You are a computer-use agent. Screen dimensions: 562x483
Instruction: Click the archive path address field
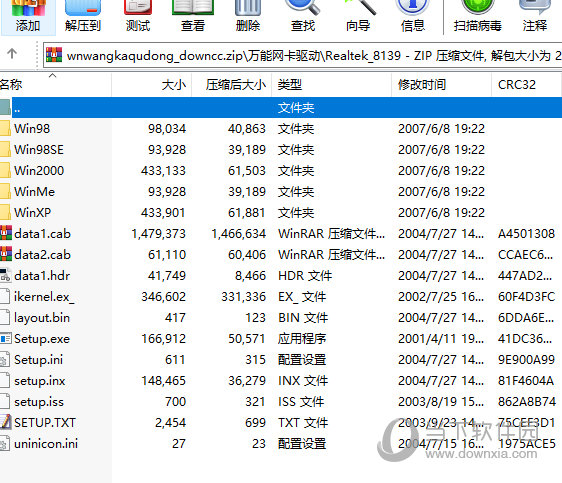coord(302,55)
